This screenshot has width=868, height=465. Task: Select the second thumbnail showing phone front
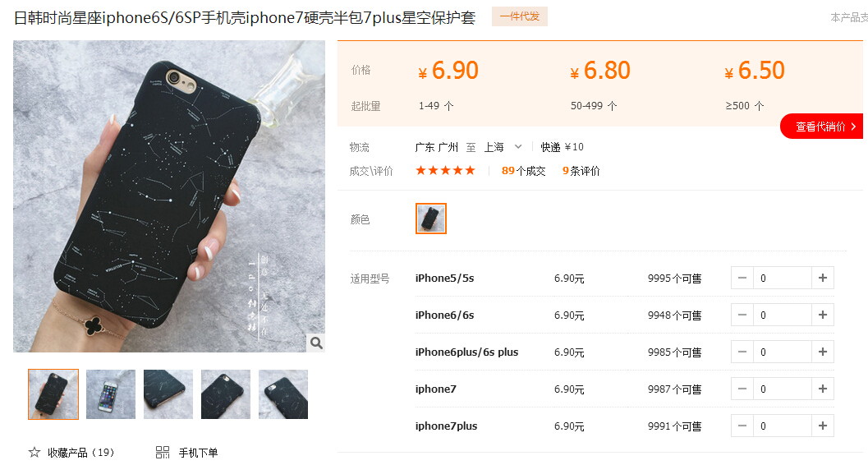pos(111,394)
